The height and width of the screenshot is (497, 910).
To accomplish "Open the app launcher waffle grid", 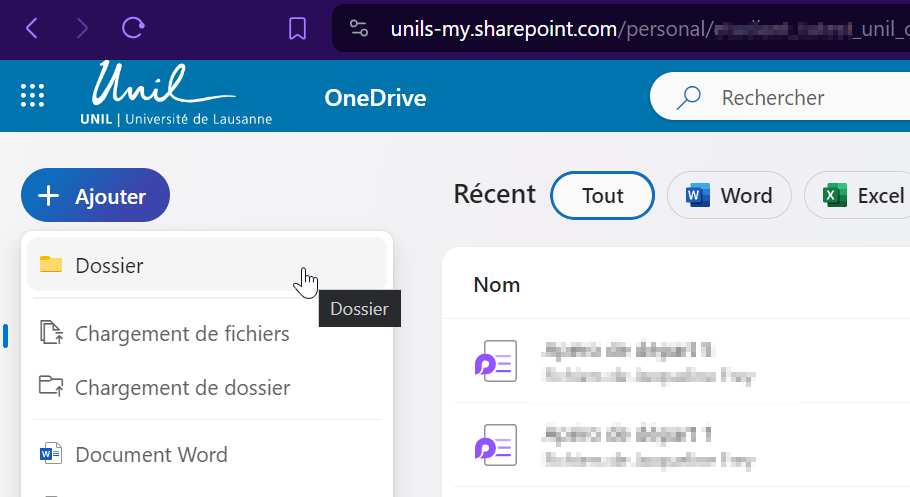I will click(33, 96).
